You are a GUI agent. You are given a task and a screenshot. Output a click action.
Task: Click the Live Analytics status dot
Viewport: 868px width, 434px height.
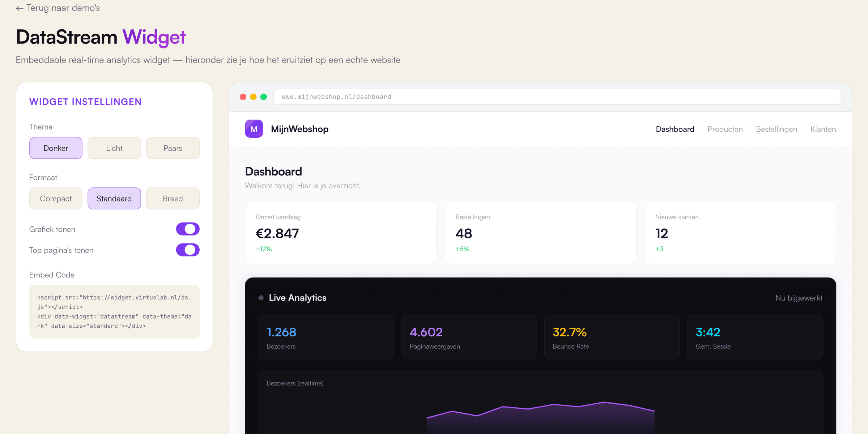(x=261, y=298)
